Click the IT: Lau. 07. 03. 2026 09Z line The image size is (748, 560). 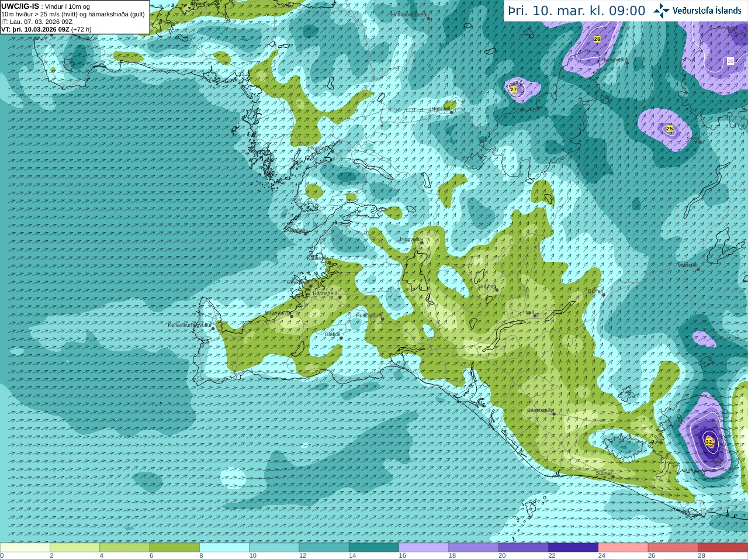tap(37, 22)
